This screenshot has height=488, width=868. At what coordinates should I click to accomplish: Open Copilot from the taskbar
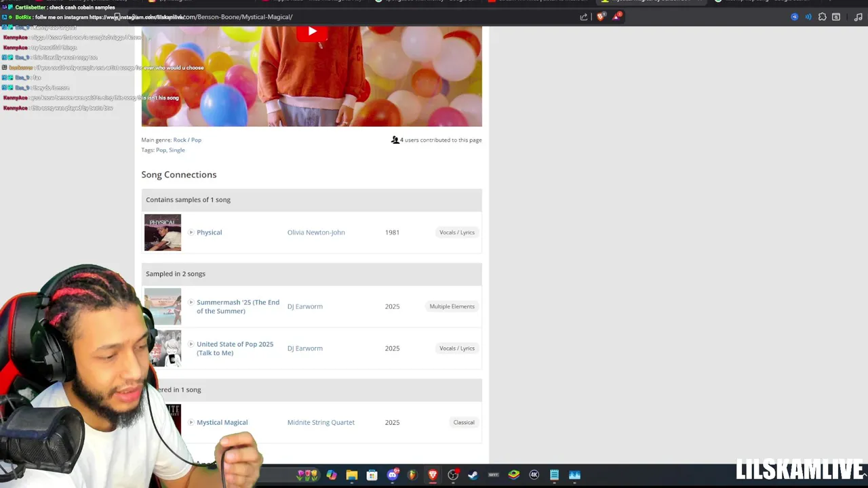(332, 475)
